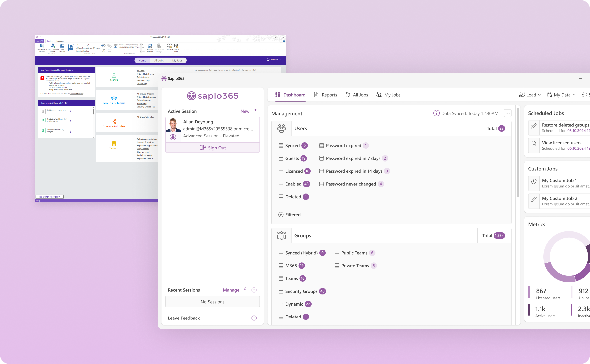This screenshot has height=364, width=590.
Task: Click the Snapshot icon in the ribbon
Action: coord(169,46)
